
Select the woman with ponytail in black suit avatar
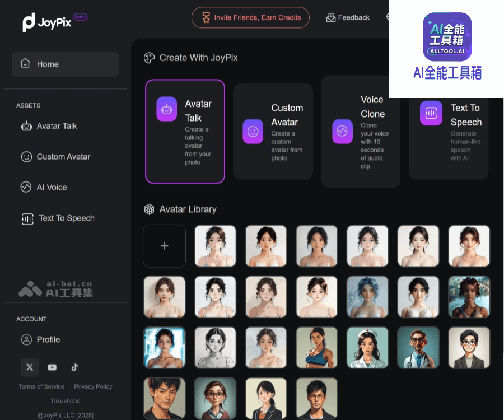tap(266, 398)
